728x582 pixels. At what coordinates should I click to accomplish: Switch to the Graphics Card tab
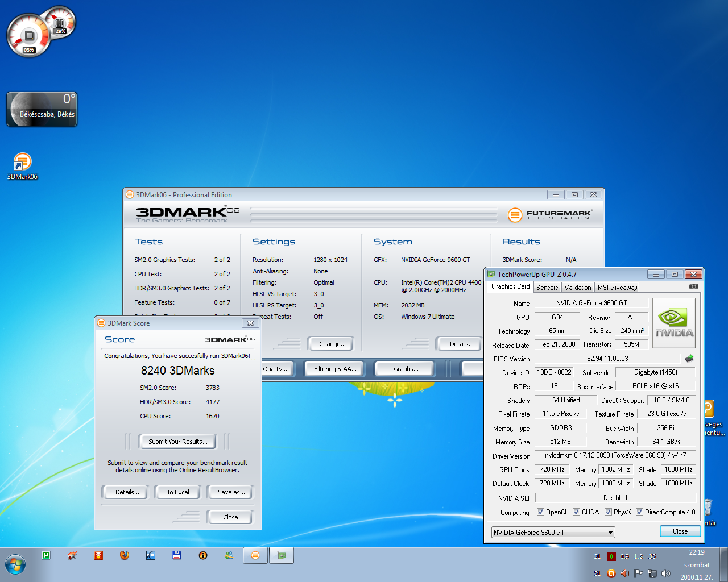pos(510,286)
